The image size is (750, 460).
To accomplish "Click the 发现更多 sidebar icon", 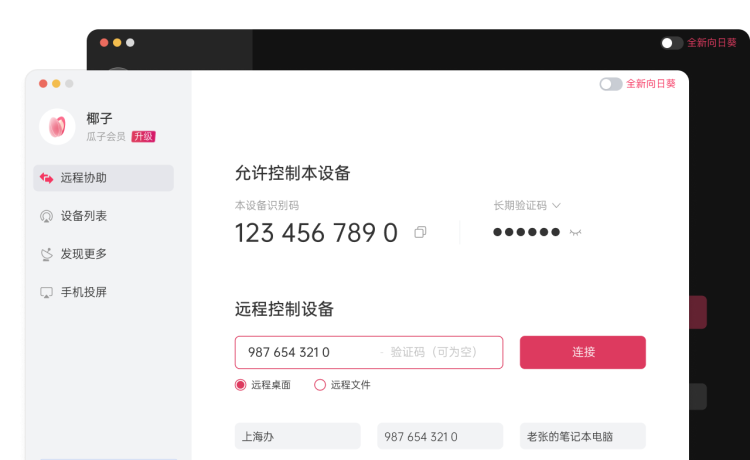I will 46,254.
